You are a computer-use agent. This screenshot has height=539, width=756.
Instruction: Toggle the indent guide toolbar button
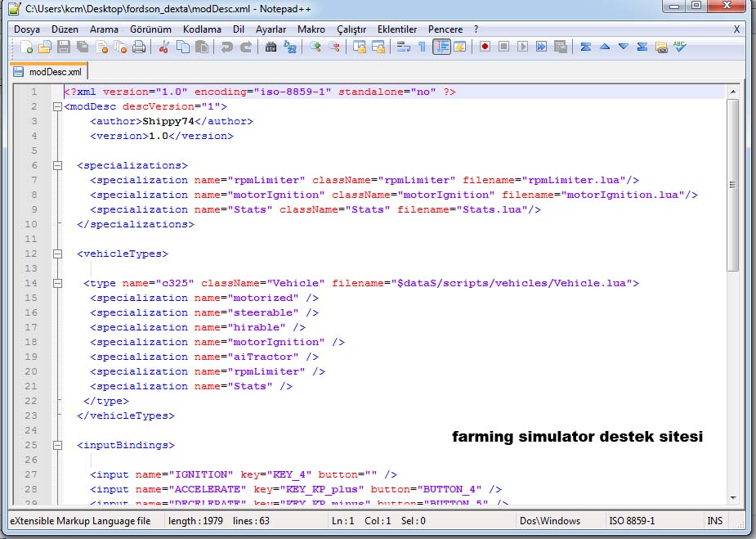point(441,47)
